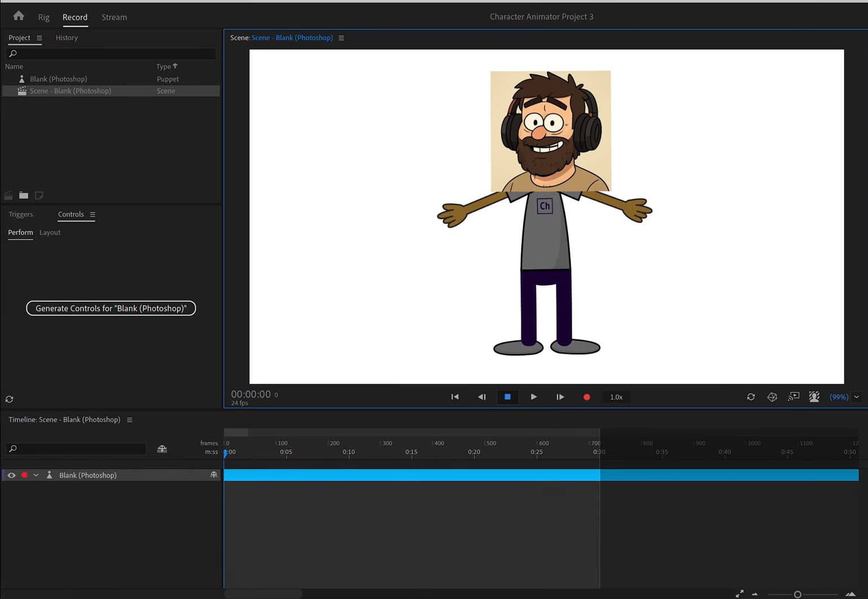Jump to the start of the scene
The image size is (868, 599).
(455, 397)
